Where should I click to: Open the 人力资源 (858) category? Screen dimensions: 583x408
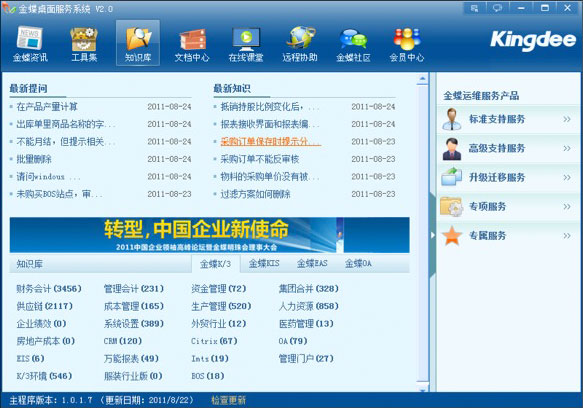309,306
